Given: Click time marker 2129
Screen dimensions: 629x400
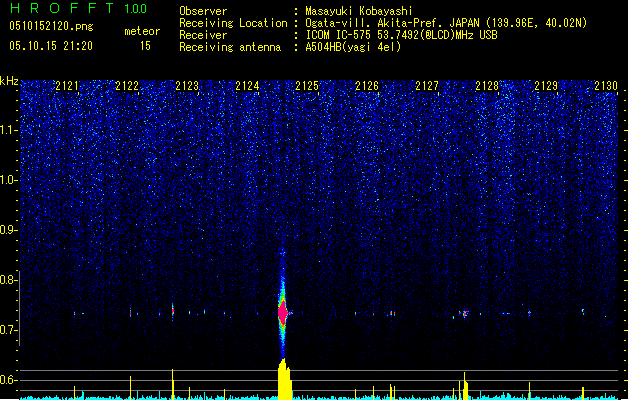Looking at the screenshot, I should 546,86.
